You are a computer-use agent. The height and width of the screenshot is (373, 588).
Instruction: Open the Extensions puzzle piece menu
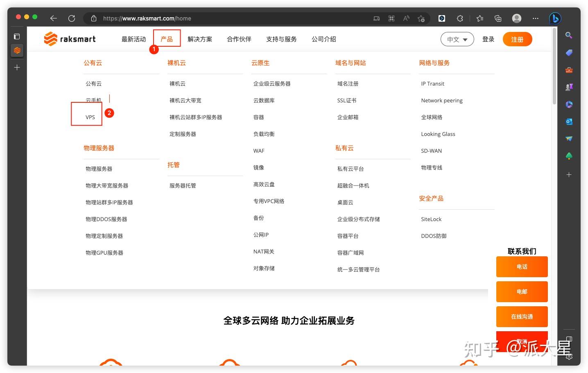click(460, 18)
